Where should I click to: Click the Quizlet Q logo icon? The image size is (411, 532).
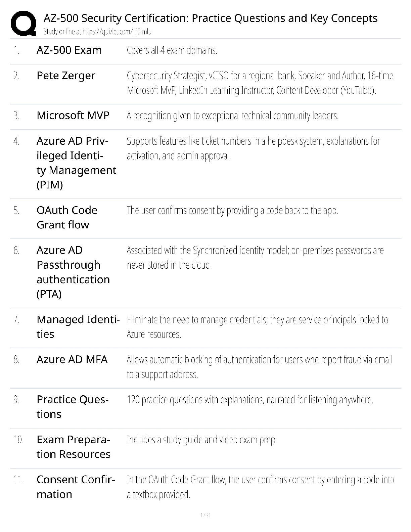[x=24, y=23]
